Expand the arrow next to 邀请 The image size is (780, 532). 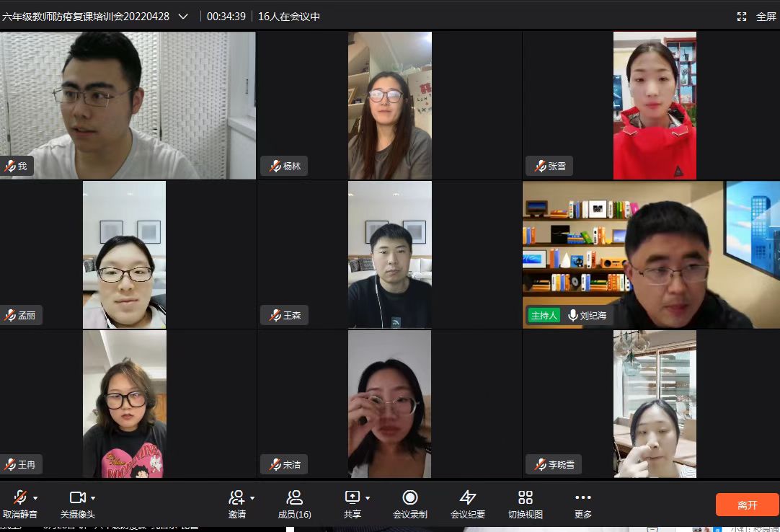point(252,498)
